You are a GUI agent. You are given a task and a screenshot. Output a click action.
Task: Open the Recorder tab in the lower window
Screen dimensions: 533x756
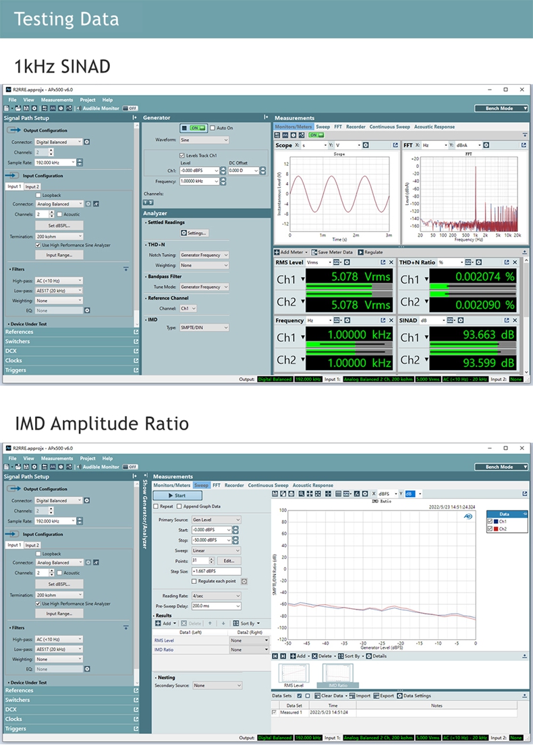point(234,485)
